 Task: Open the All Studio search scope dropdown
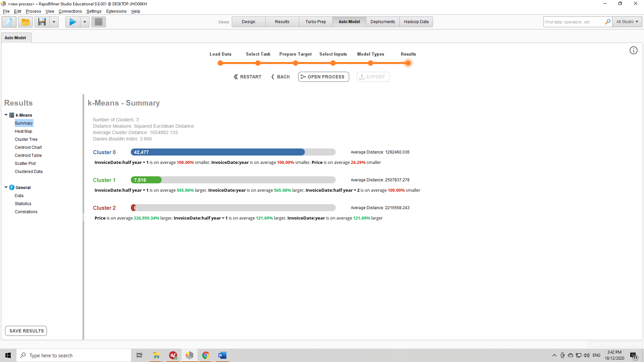(627, 22)
